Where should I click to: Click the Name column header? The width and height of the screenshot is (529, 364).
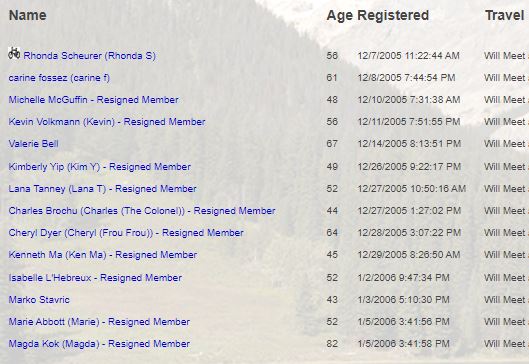28,15
